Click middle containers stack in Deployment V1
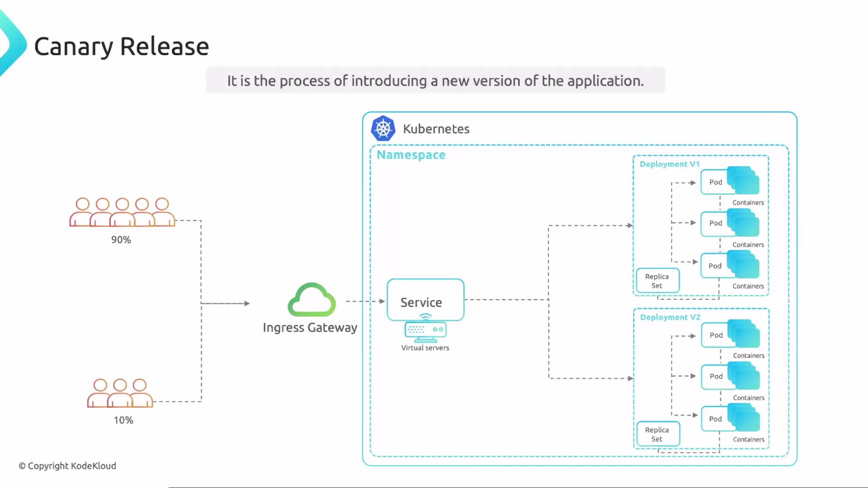Image resolution: width=868 pixels, height=488 pixels. pyautogui.click(x=743, y=222)
